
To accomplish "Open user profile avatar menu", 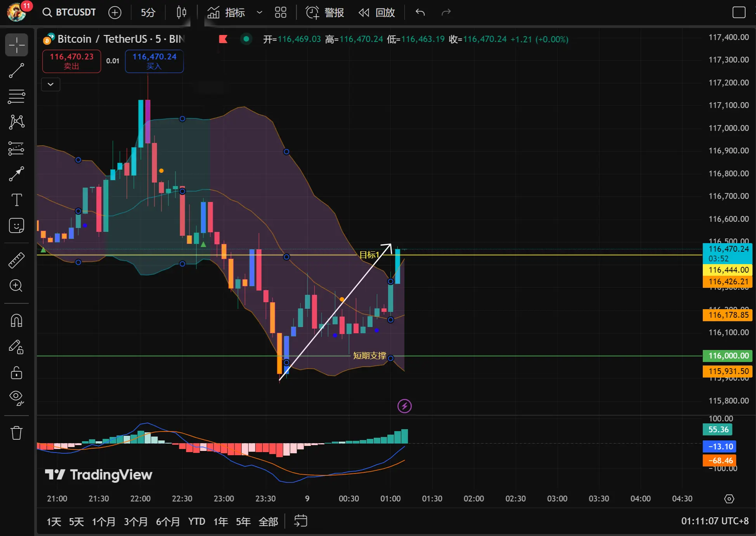I will (x=17, y=12).
